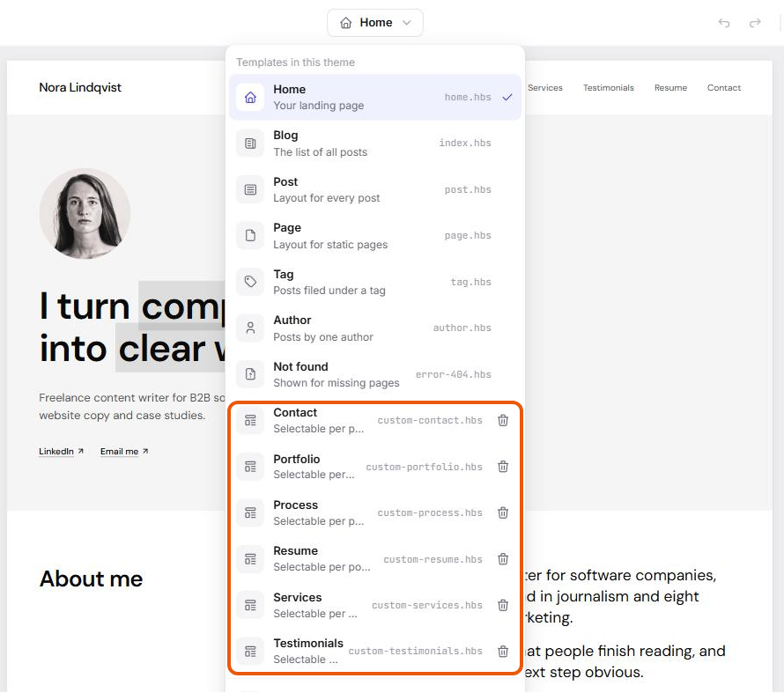Select the Page template row

375,236
